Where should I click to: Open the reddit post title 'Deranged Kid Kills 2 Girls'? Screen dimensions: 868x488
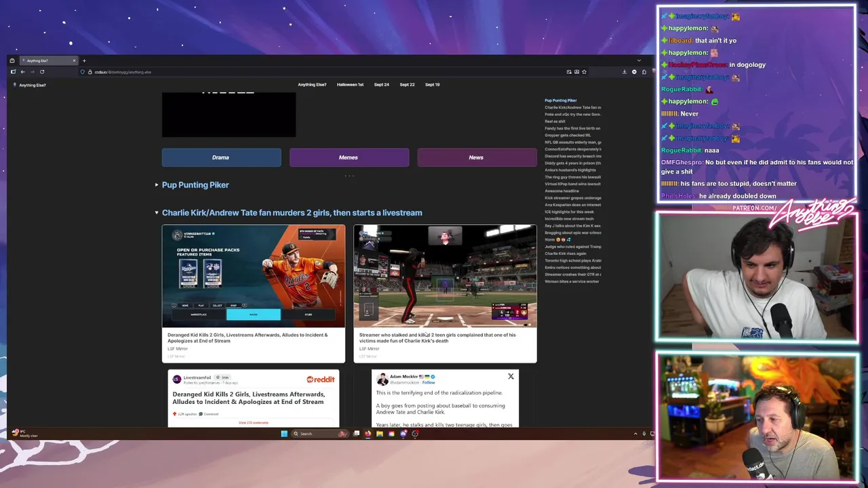tap(248, 398)
